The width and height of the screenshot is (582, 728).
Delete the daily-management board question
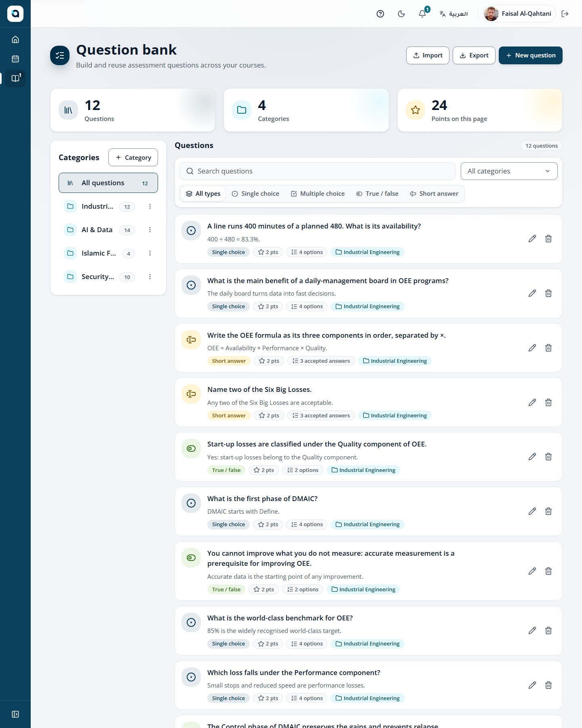pos(548,293)
